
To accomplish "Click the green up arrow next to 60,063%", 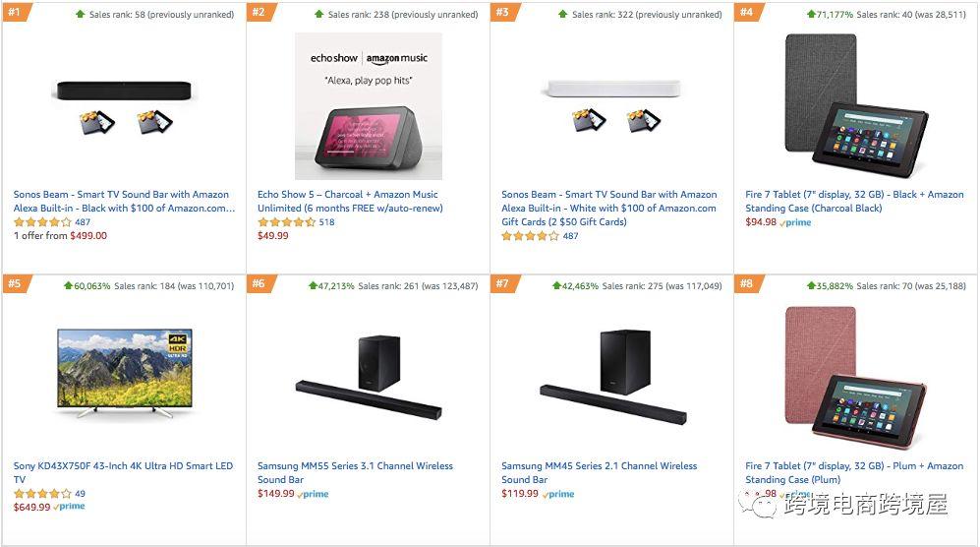I will click(x=68, y=285).
